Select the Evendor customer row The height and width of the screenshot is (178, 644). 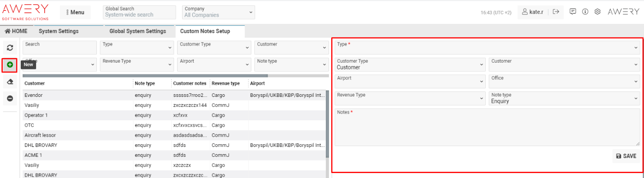click(x=174, y=96)
